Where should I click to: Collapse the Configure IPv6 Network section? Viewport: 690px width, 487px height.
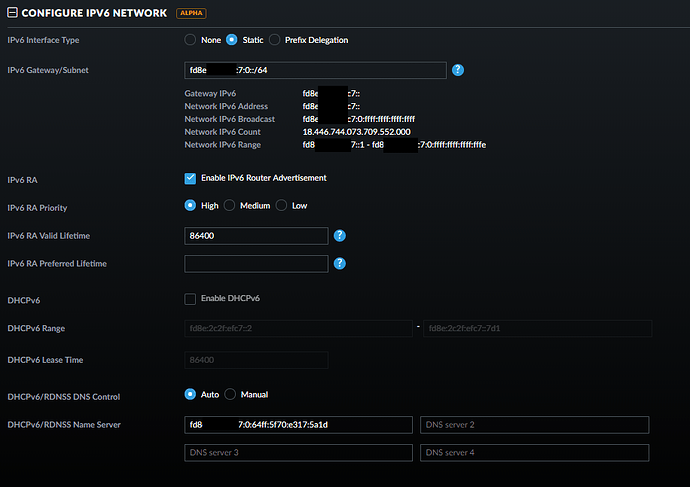click(x=12, y=13)
